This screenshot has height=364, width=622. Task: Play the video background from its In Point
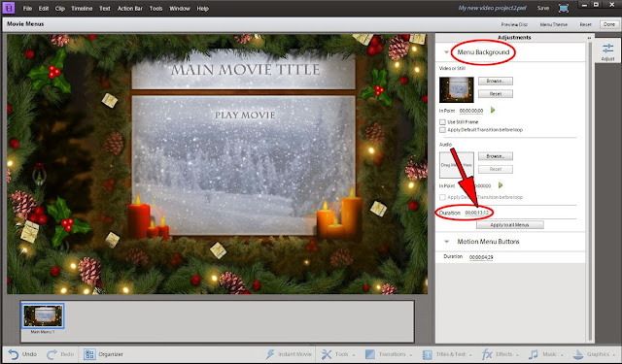point(493,110)
